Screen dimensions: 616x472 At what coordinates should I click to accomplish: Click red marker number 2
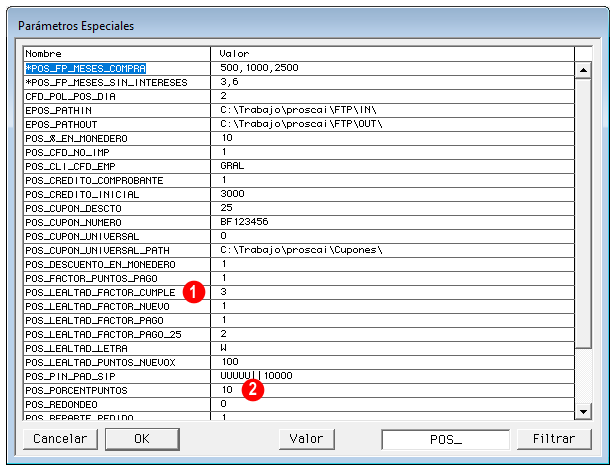pyautogui.click(x=254, y=390)
